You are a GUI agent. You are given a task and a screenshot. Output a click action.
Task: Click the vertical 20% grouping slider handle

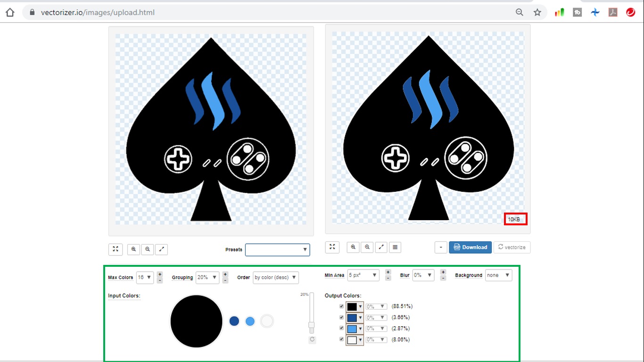[312, 325]
